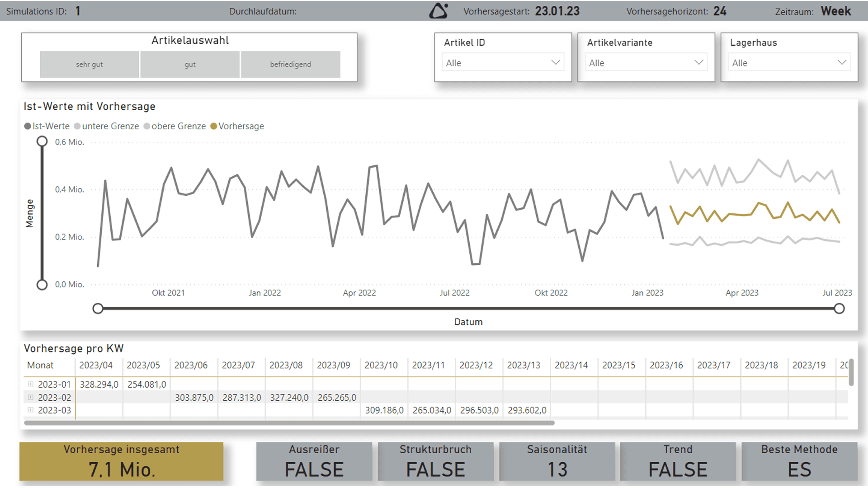Image resolution: width=868 pixels, height=488 pixels.
Task: Click the 2023/17 column header
Action: coord(714,365)
